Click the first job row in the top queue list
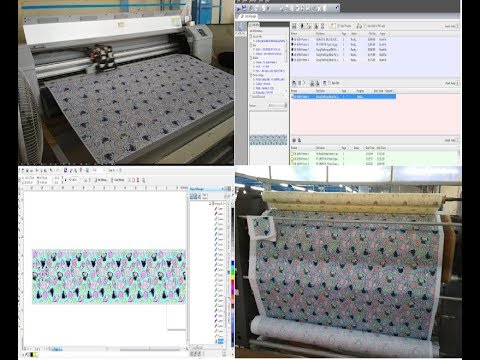The image size is (480, 360). pyautogui.click(x=339, y=39)
